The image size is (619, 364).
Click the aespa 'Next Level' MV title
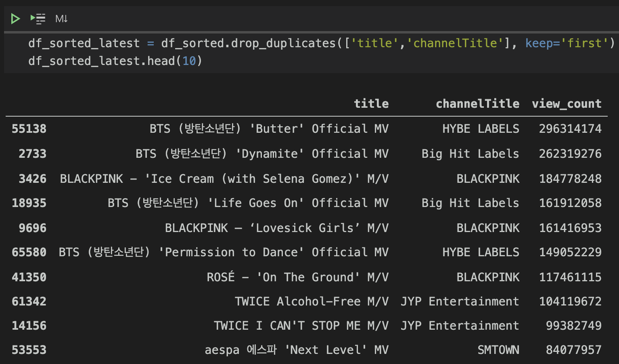pyautogui.click(x=297, y=350)
